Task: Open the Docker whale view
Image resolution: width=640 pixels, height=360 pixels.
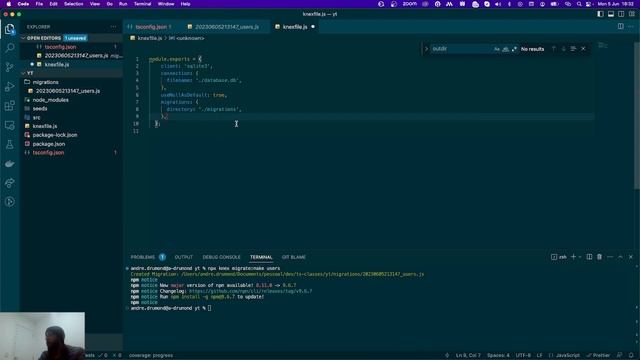Action: coord(9,164)
